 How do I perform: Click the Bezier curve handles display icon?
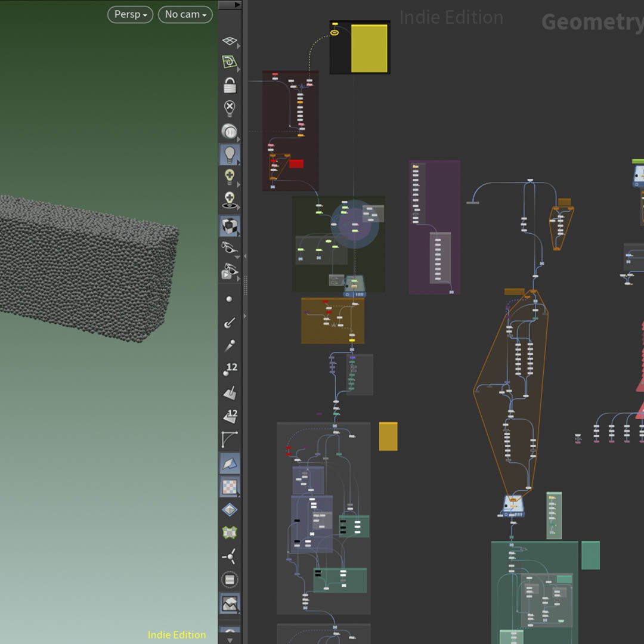pyautogui.click(x=230, y=439)
